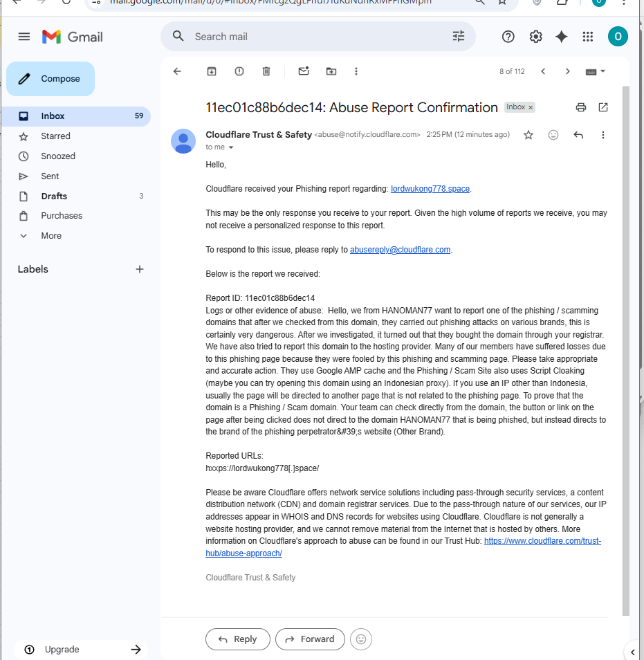Open the main menu hamburger icon
Image resolution: width=644 pixels, height=660 pixels.
[24, 37]
